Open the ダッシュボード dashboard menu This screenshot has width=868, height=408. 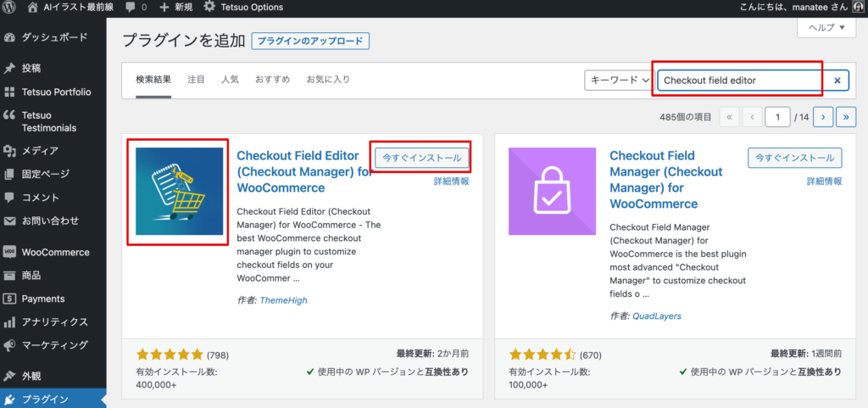click(x=53, y=38)
